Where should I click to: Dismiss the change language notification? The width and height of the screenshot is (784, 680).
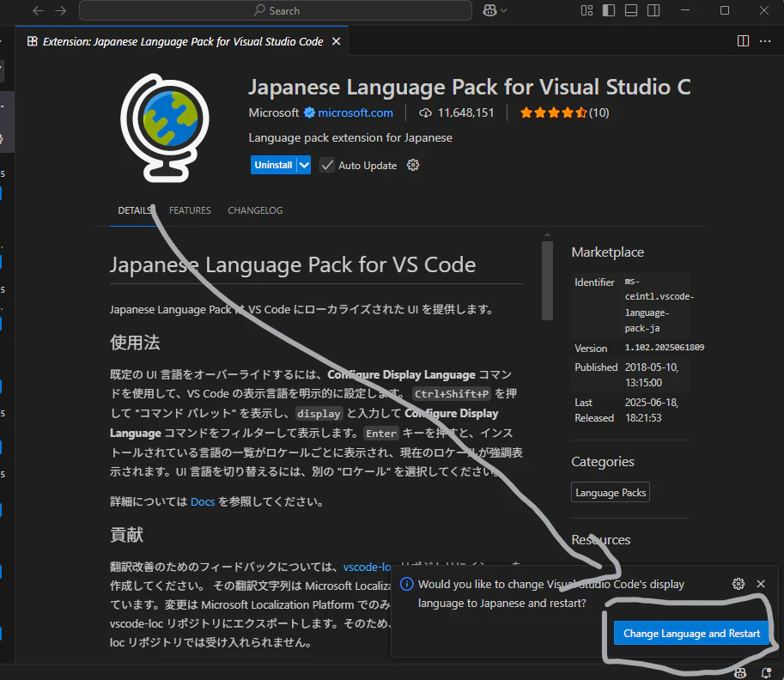[761, 584]
